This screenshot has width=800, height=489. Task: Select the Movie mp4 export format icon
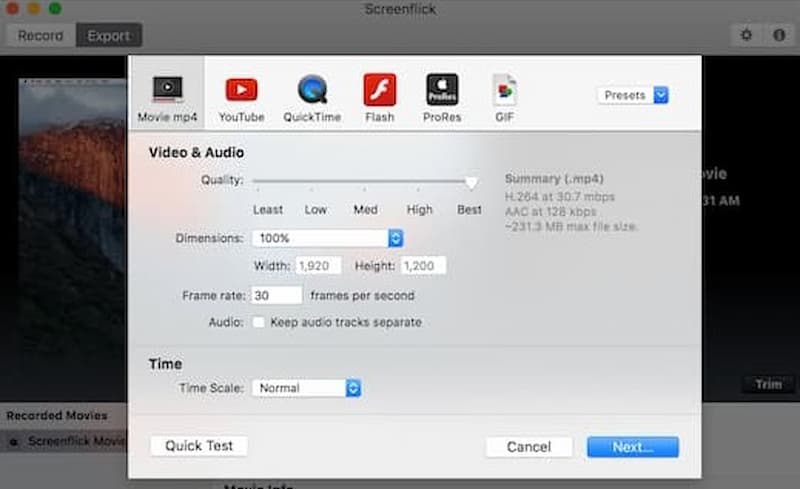[167, 90]
